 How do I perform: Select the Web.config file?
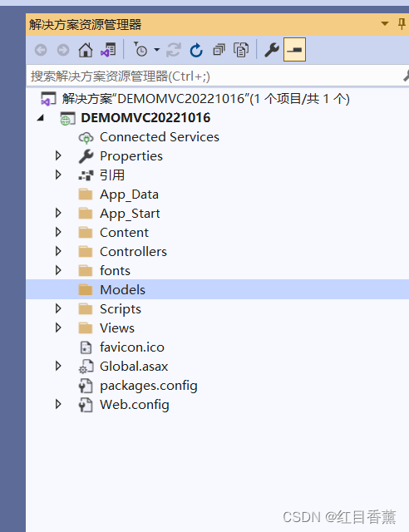coord(135,405)
